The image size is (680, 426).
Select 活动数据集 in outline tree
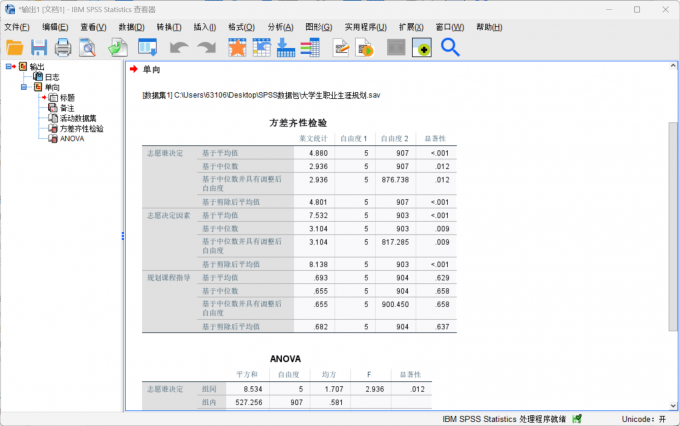click(x=78, y=118)
